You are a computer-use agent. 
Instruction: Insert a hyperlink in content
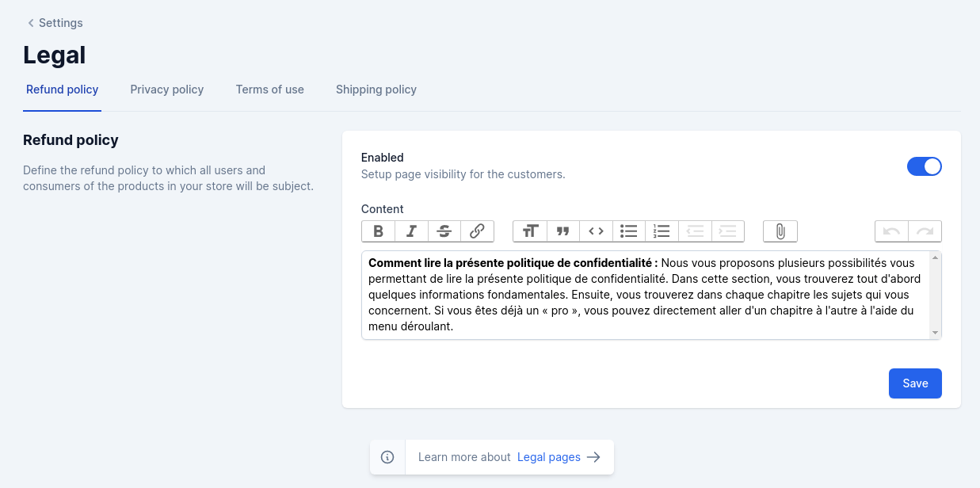click(x=477, y=231)
